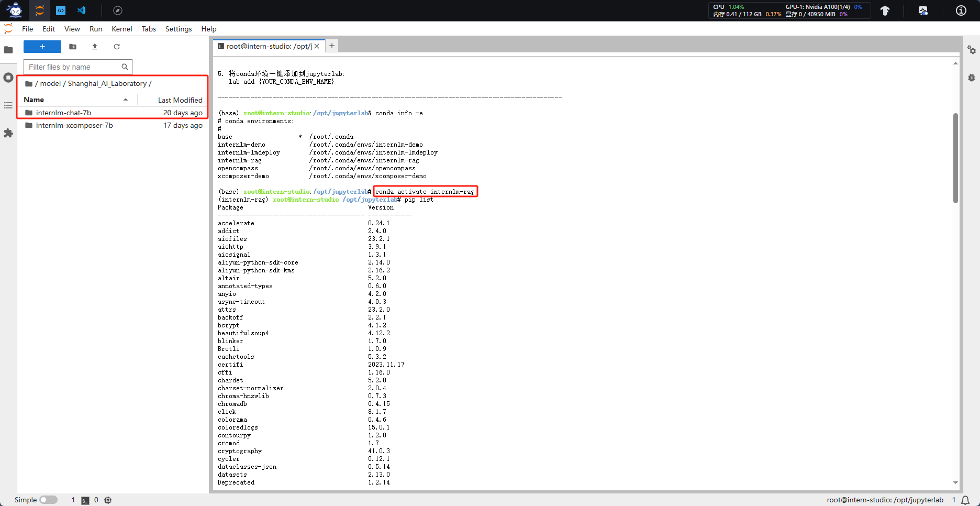This screenshot has height=506, width=980.
Task: Click 'conda activate internlm-rag' command text
Action: coord(425,192)
